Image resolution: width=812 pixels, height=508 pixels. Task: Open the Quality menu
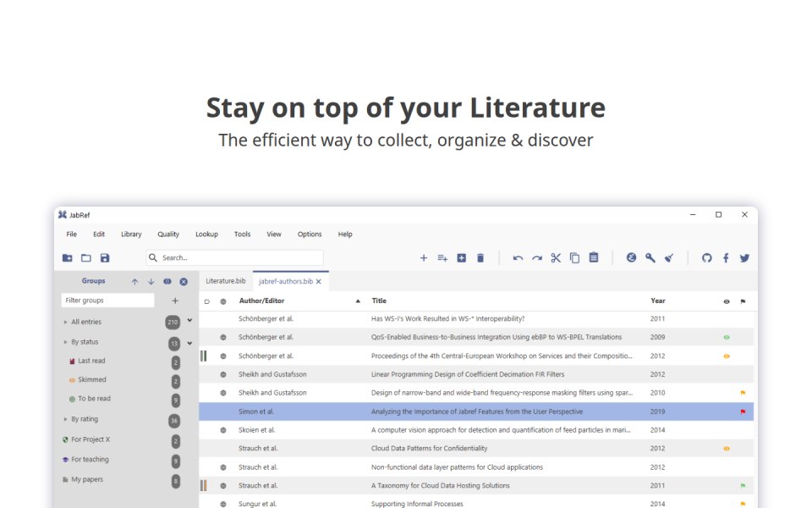point(168,235)
